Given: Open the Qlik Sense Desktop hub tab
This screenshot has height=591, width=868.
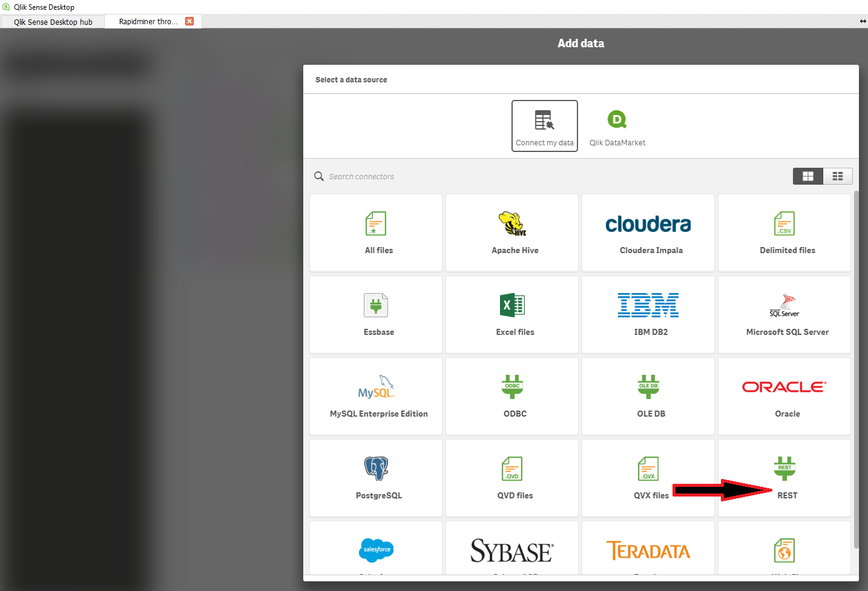Looking at the screenshot, I should [53, 22].
